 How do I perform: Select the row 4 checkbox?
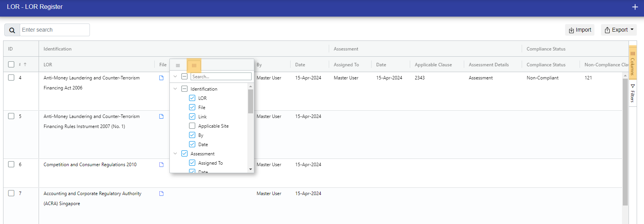coord(11,77)
